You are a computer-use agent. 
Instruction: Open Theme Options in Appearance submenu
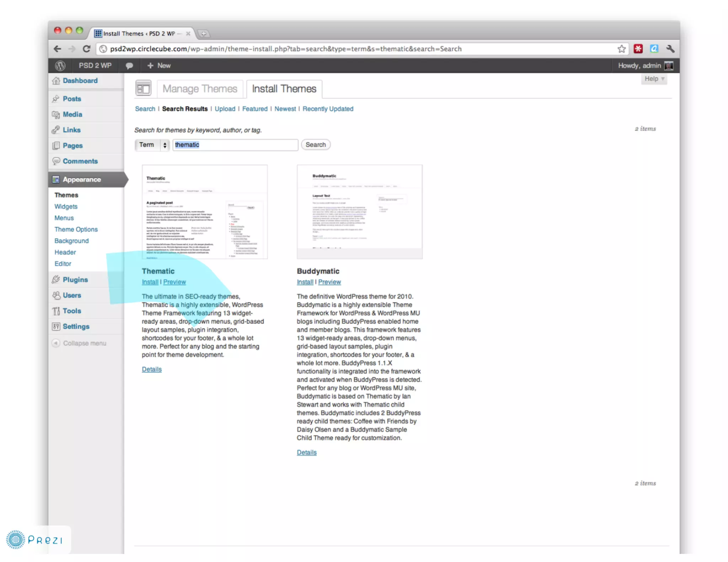coord(76,229)
